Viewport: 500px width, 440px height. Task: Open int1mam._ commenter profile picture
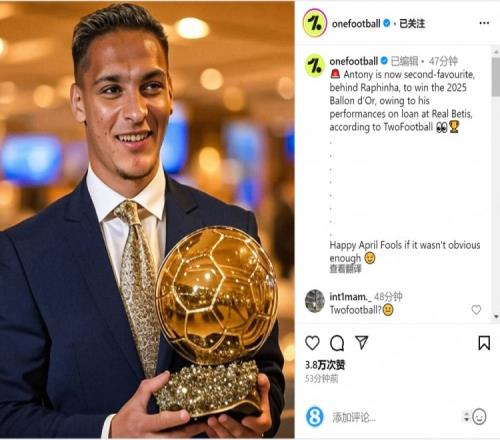point(315,301)
